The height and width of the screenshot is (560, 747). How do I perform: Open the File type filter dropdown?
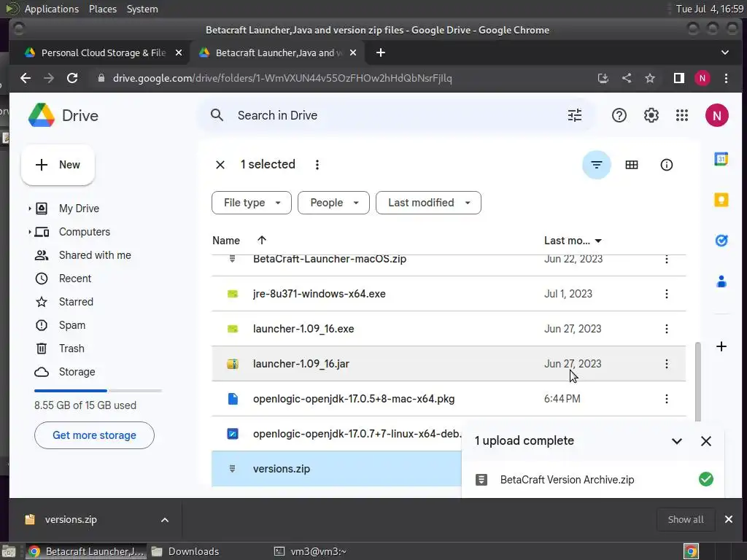click(252, 203)
